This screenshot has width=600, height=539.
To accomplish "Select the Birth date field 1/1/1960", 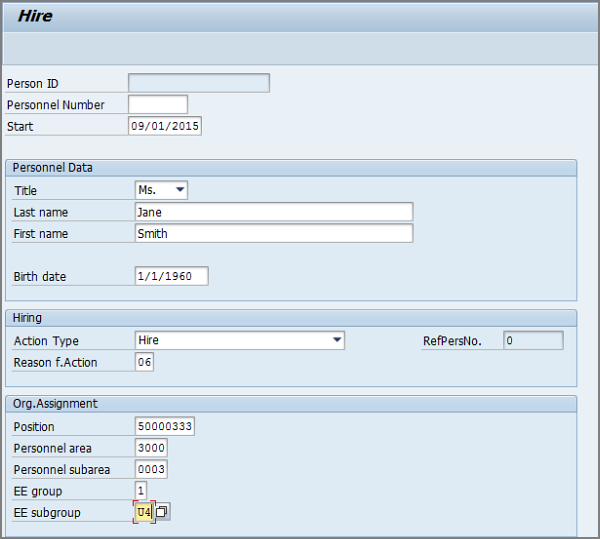I will pyautogui.click(x=171, y=276).
